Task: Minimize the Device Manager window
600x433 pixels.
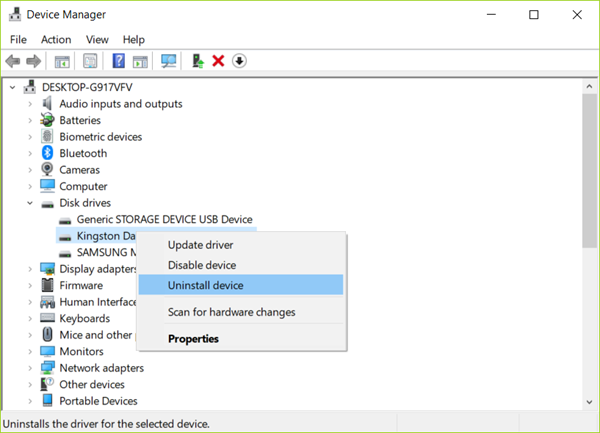Action: (491, 15)
